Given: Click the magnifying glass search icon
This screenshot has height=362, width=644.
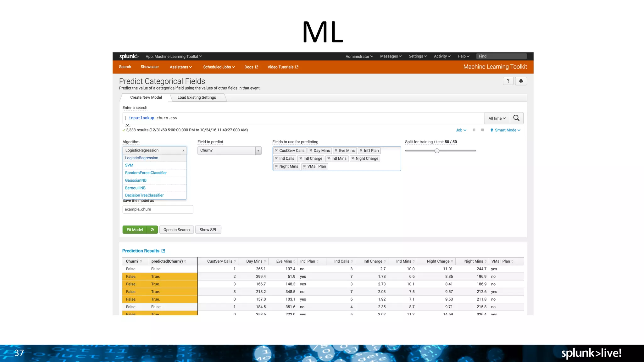Looking at the screenshot, I should (x=516, y=118).
